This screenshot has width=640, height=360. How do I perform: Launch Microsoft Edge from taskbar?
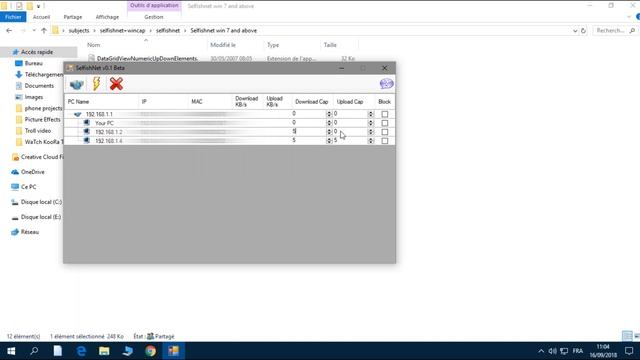81,351
